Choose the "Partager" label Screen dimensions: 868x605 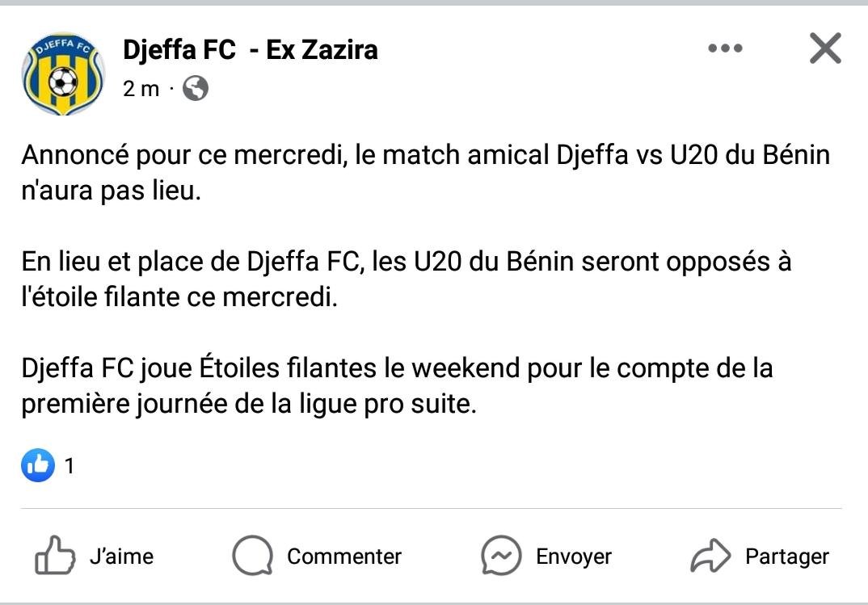(x=786, y=557)
